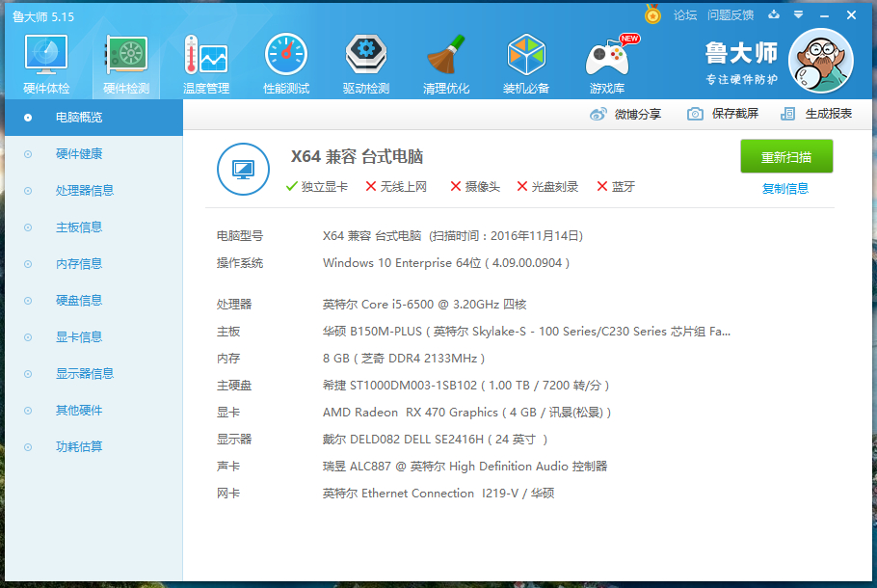Click the ST1000DM003 hard disk value
The image size is (877, 588).
(465, 386)
